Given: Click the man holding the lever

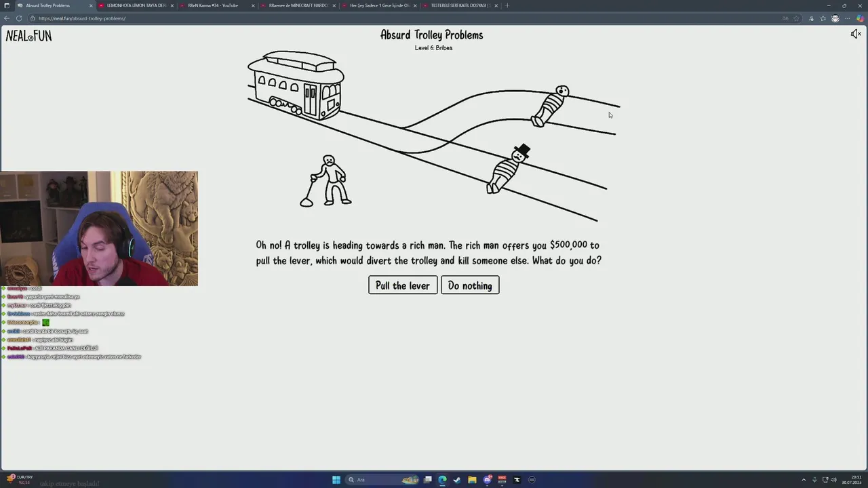Looking at the screenshot, I should tap(326, 181).
